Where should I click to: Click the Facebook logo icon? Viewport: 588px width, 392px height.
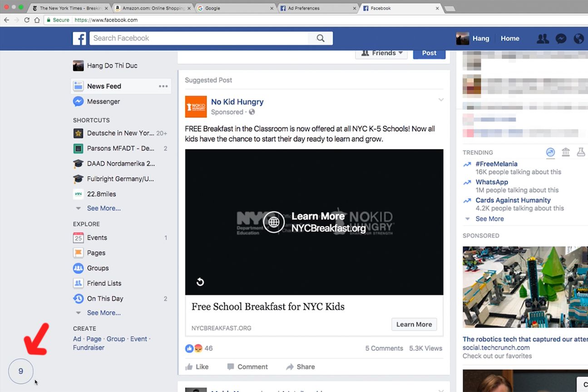tap(79, 39)
